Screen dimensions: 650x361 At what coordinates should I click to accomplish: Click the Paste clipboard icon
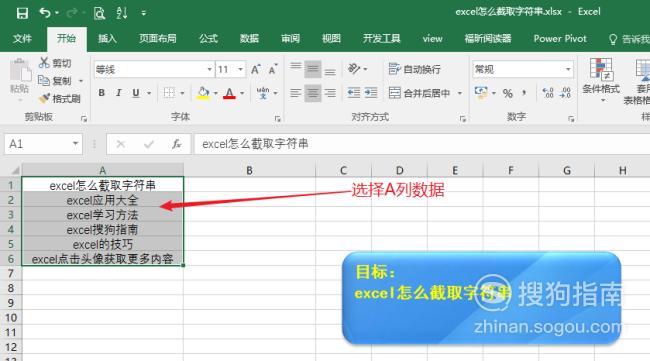(x=19, y=70)
